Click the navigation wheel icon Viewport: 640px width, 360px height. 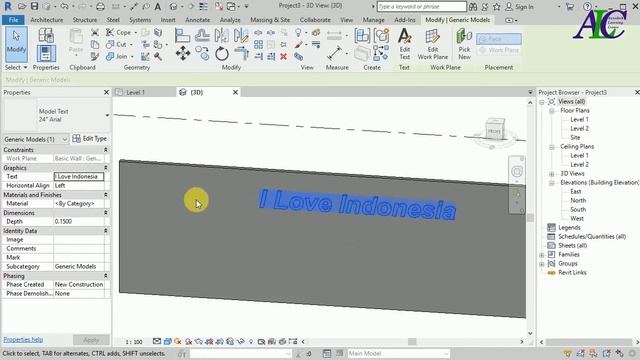pyautogui.click(x=517, y=171)
